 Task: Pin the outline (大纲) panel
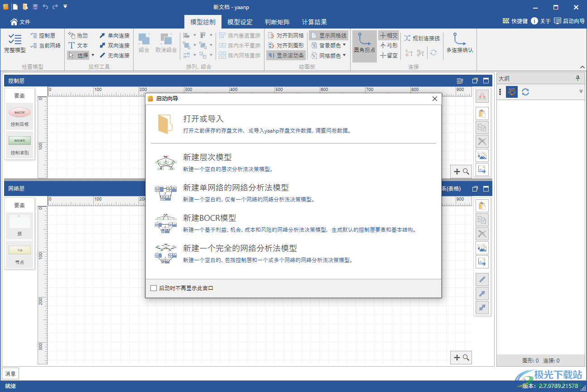pyautogui.click(x=577, y=78)
